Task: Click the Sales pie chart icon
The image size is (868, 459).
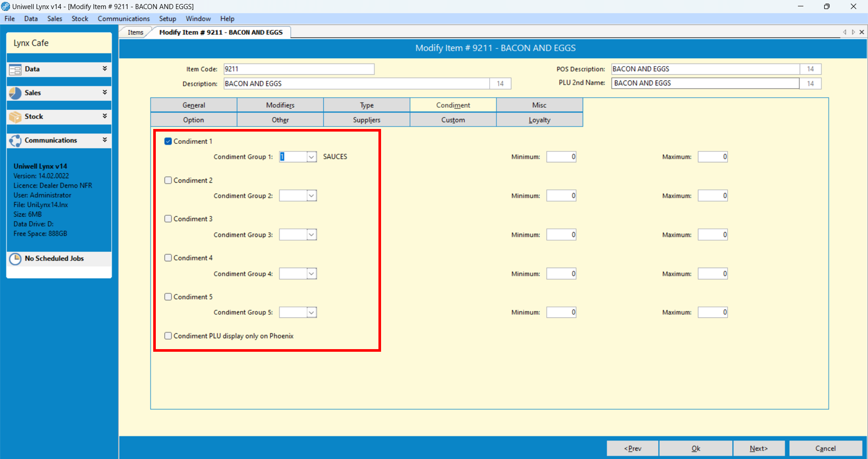Action: [x=15, y=93]
